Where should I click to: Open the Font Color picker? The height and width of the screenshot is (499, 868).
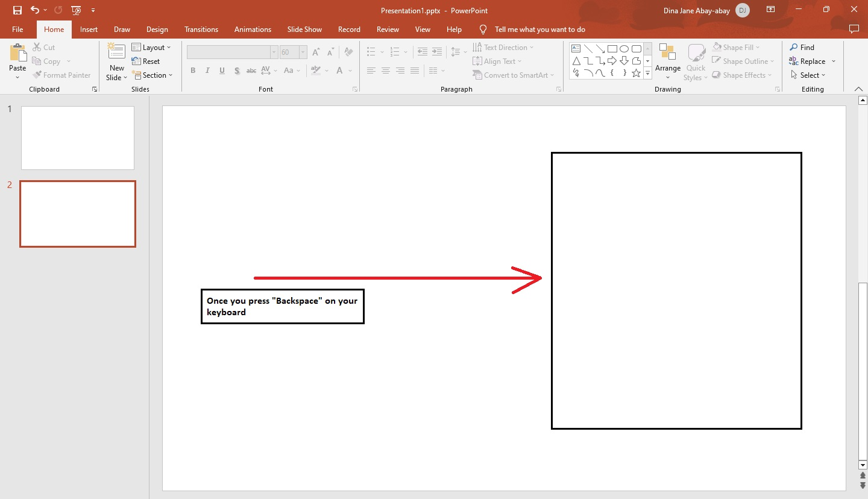[x=339, y=71]
